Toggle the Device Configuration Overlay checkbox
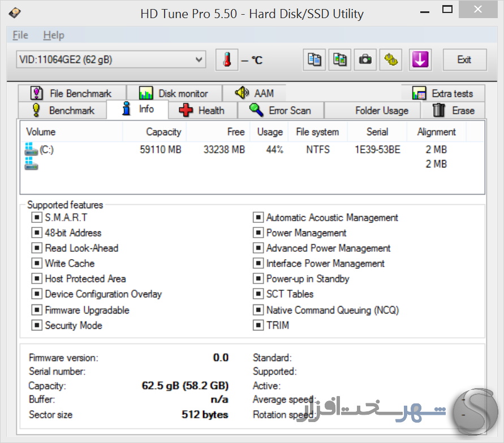The width and height of the screenshot is (504, 443). coord(37,294)
